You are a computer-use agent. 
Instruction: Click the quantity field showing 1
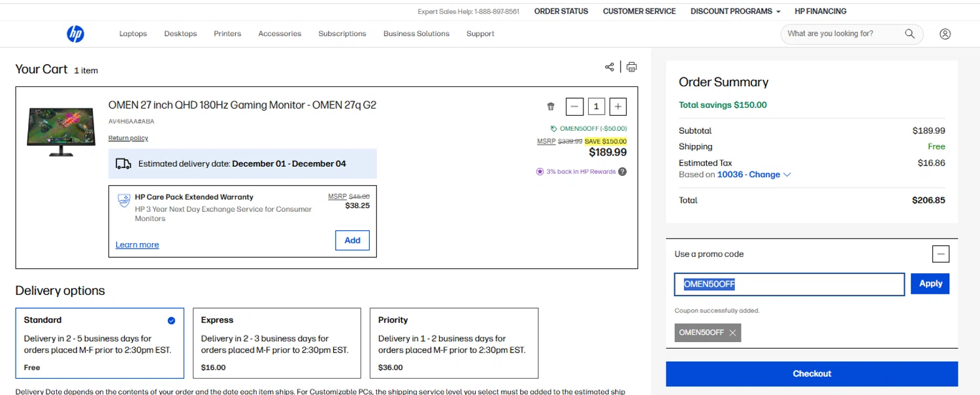point(596,107)
